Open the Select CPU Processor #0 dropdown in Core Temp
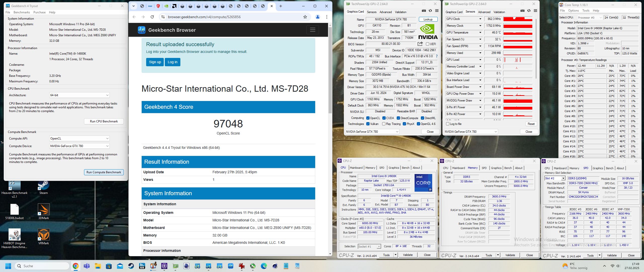Screen dimensions: 644x272 [x=590, y=17]
